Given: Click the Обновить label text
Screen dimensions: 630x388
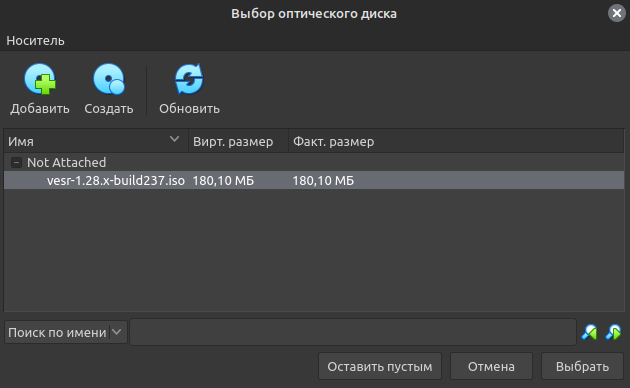Looking at the screenshot, I should coord(189,109).
